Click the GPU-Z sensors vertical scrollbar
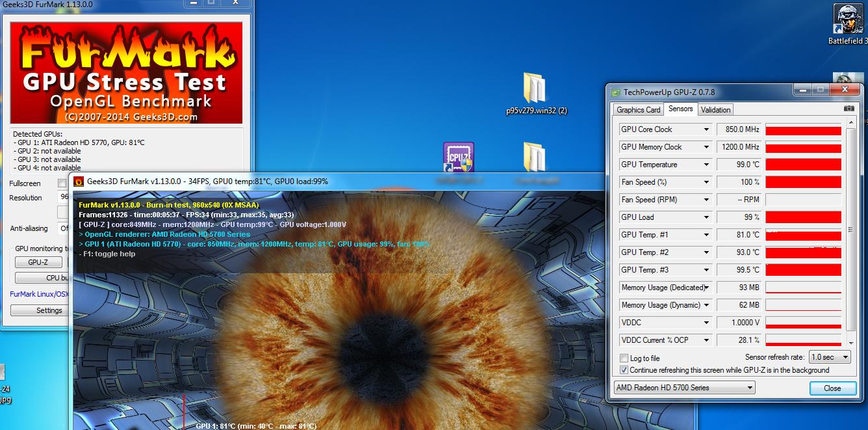This screenshot has height=430, width=868. click(x=852, y=232)
